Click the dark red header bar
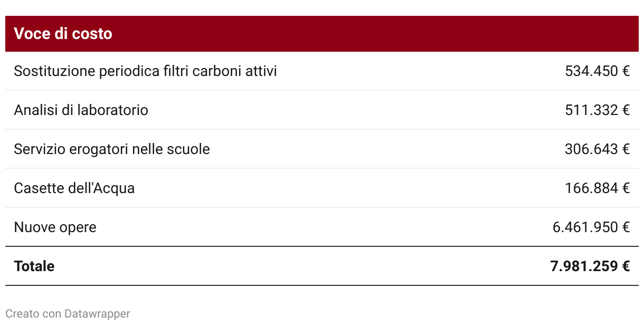 322,34
